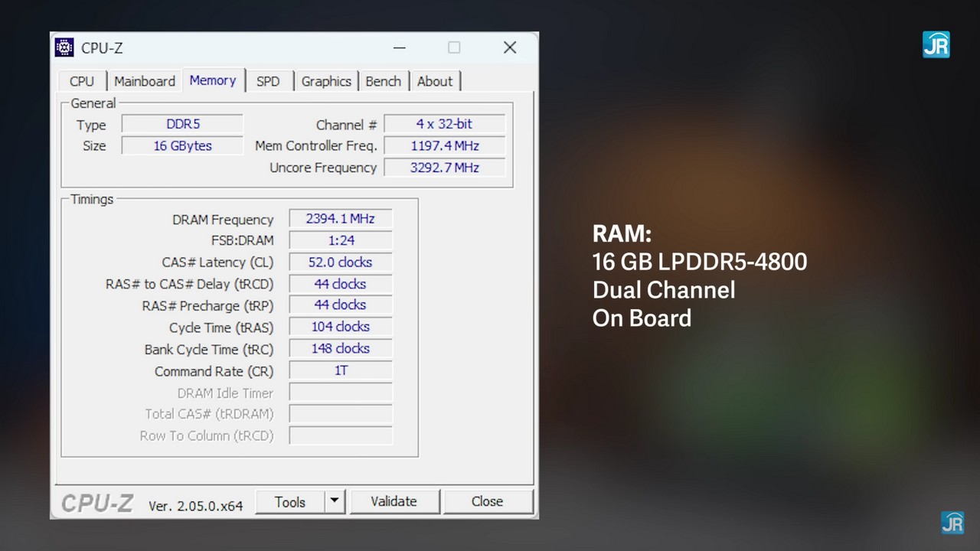
Task: Open the Mainboard tab
Action: (x=145, y=81)
